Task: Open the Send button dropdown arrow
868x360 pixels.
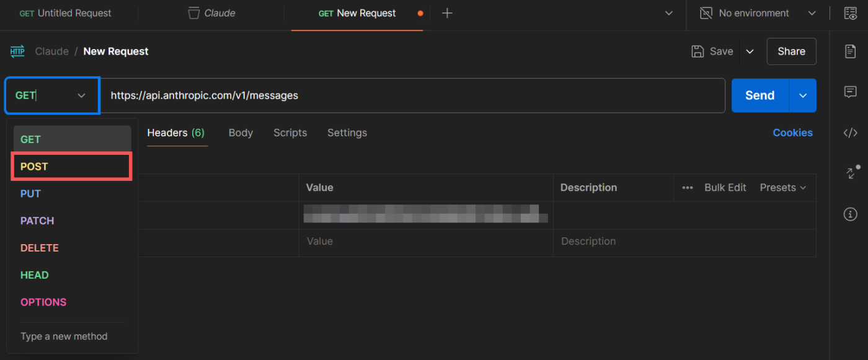Action: [803, 95]
